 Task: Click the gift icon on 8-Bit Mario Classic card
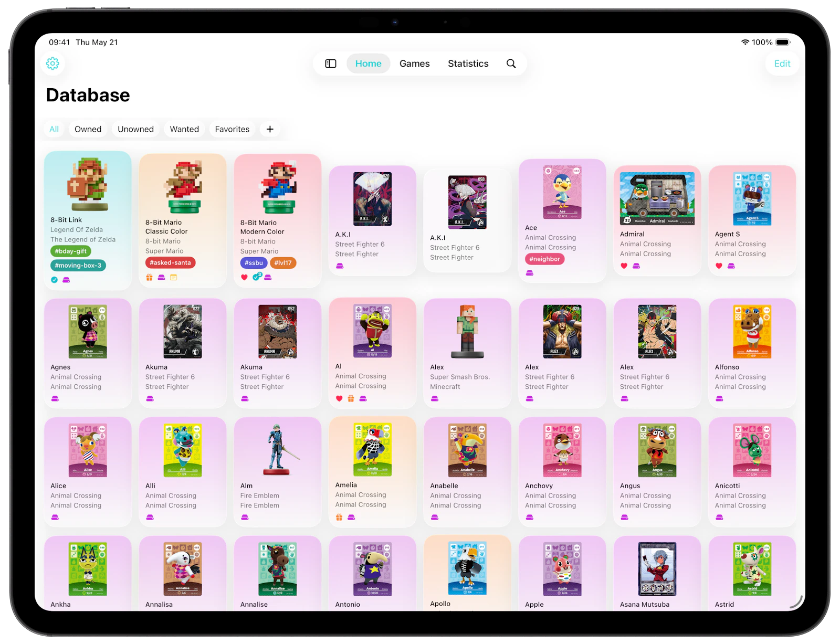(149, 277)
